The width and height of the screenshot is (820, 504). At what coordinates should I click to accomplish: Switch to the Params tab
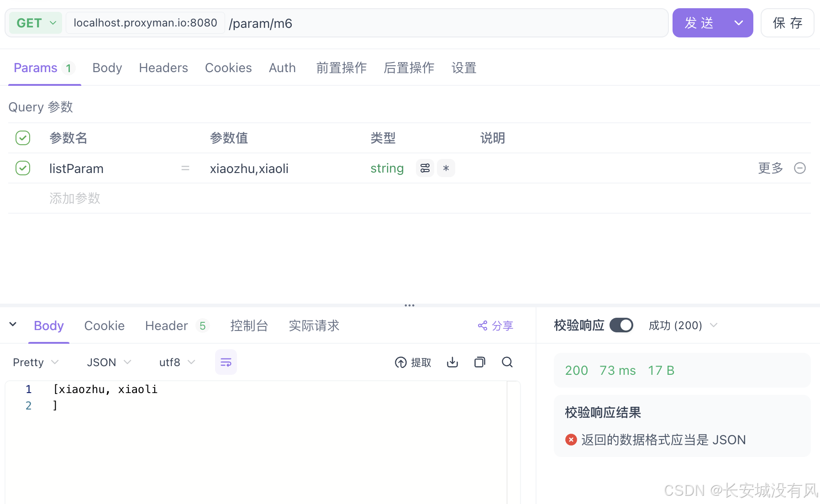pos(44,68)
